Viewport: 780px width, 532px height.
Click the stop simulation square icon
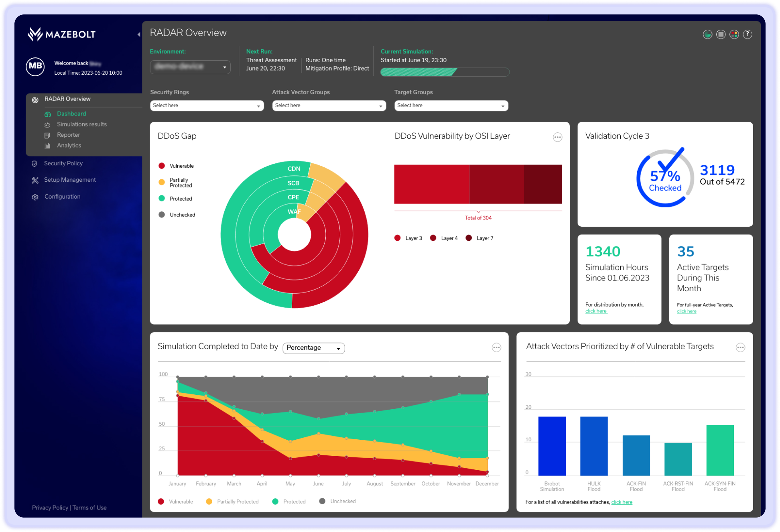point(721,35)
